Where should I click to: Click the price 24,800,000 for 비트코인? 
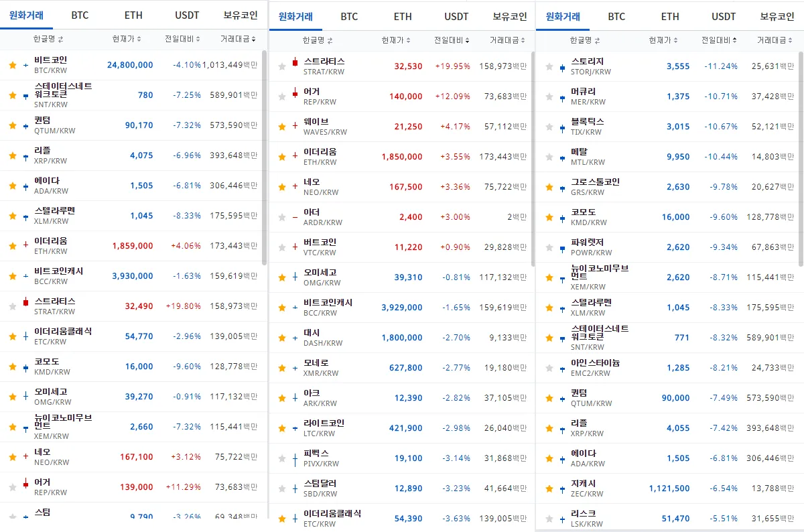130,65
